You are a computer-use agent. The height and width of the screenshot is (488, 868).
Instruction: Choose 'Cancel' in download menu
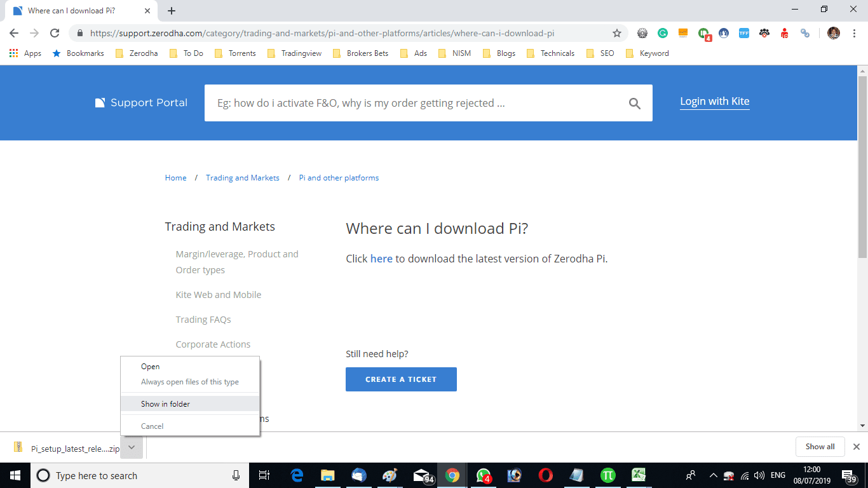point(190,426)
